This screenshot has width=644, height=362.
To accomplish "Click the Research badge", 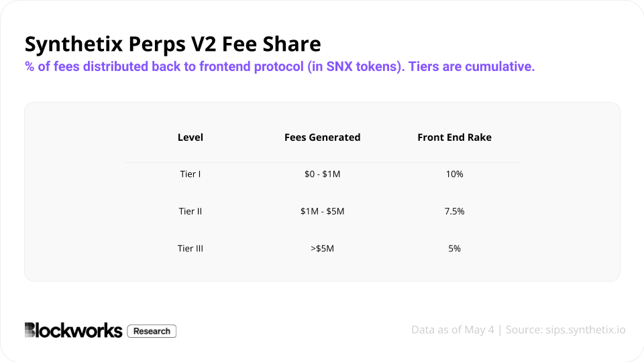I will (152, 331).
